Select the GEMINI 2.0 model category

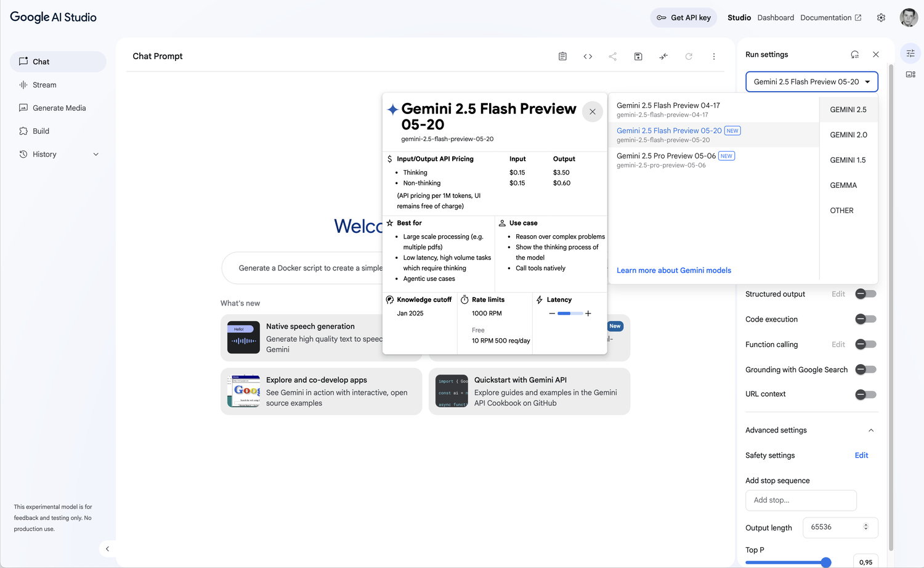[x=848, y=135]
